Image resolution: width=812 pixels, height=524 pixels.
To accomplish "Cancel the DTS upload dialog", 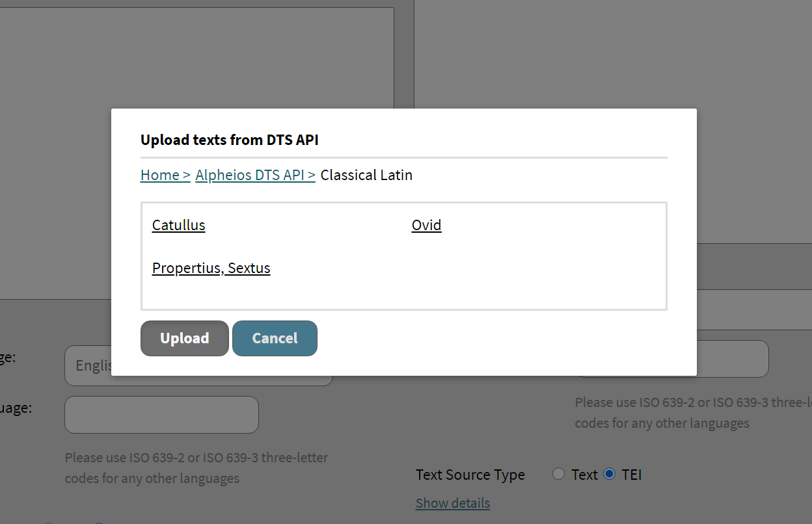I will click(x=275, y=338).
